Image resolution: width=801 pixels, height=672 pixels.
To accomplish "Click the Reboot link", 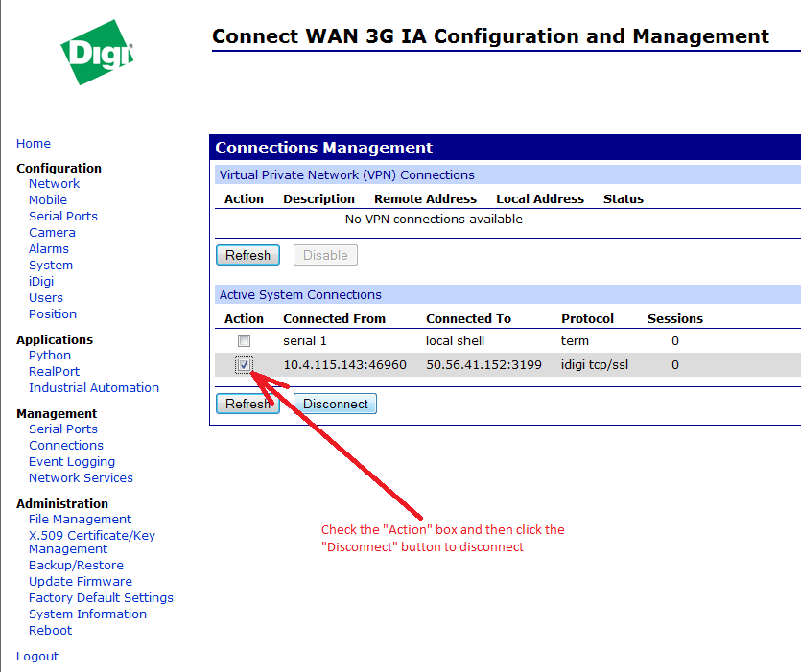I will 50,631.
